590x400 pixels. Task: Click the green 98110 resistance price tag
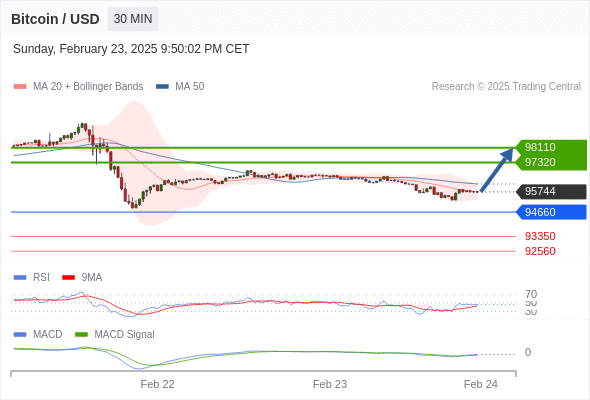[551, 147]
